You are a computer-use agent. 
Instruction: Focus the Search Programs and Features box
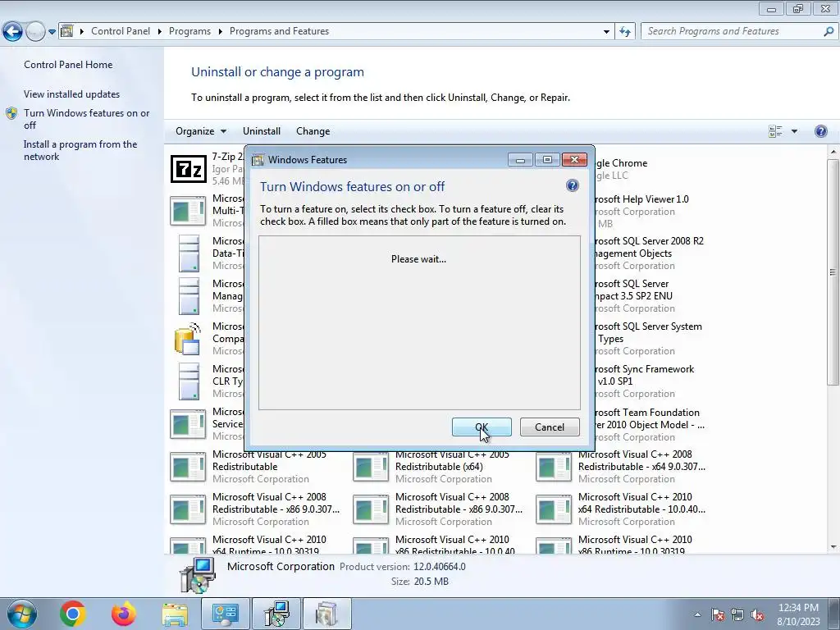(x=733, y=31)
